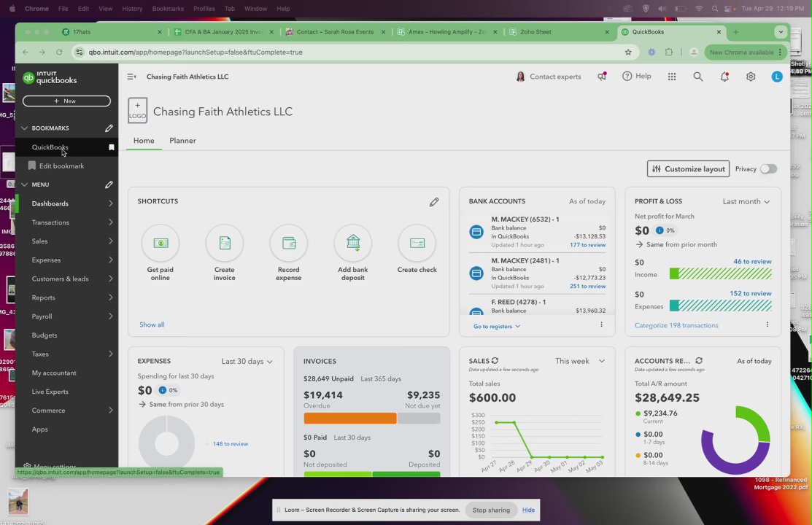812x525 pixels.
Task: Select the Home tab
Action: click(x=144, y=140)
